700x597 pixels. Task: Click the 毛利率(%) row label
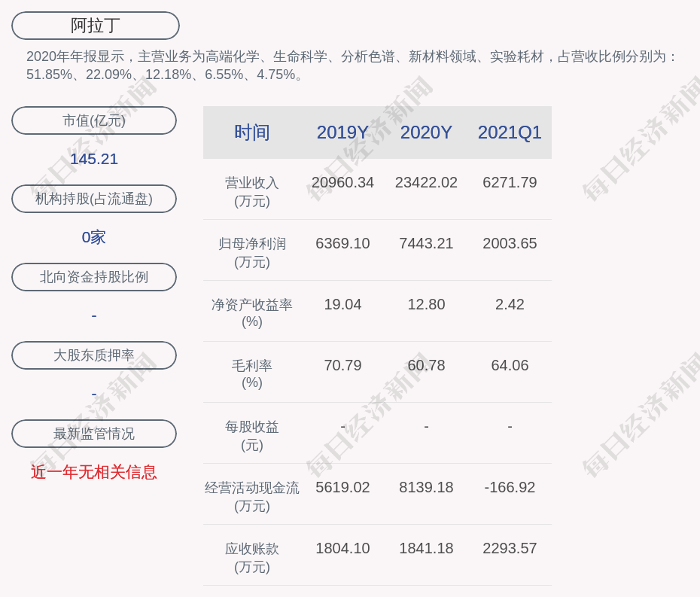[252, 374]
